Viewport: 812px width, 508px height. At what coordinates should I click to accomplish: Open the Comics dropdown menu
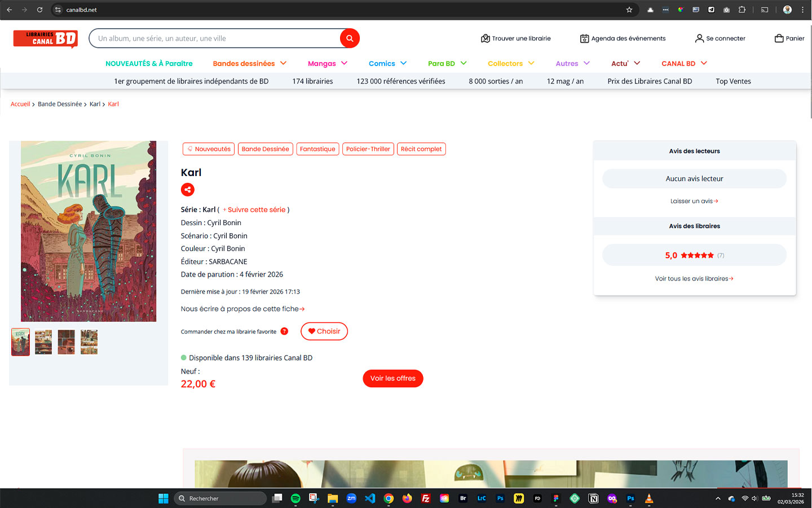[x=387, y=63]
